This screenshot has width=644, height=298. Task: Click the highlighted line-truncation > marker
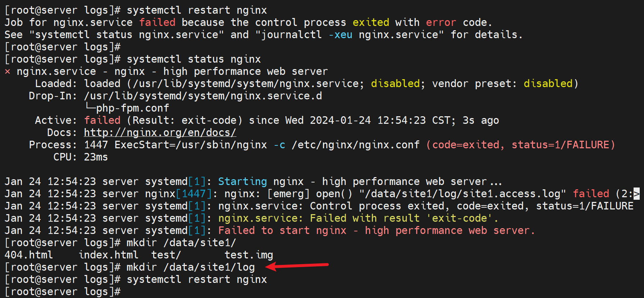(x=636, y=194)
